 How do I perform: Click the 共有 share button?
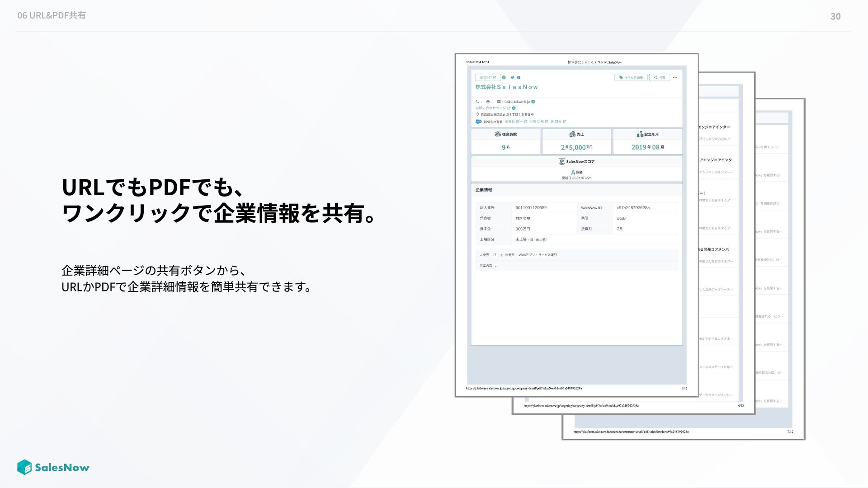[660, 77]
